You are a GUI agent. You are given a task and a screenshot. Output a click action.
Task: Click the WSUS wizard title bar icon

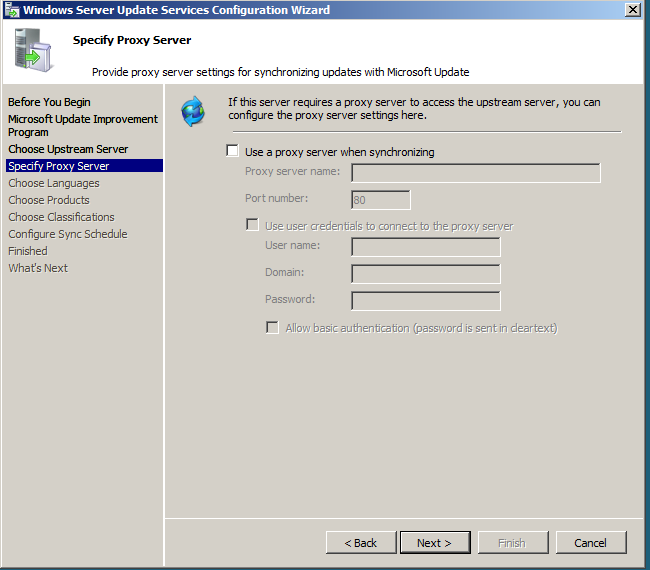click(12, 10)
